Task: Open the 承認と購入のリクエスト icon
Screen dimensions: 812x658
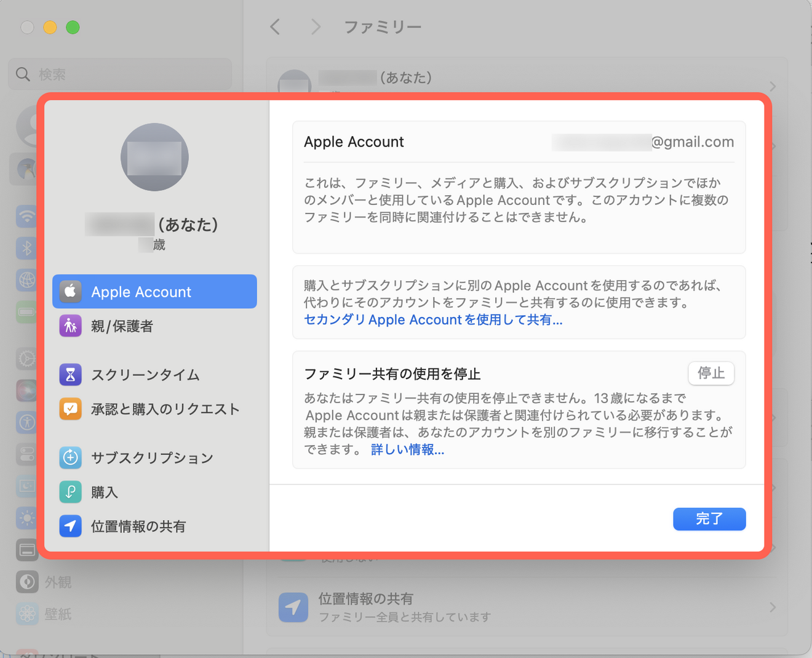Action: coord(70,409)
